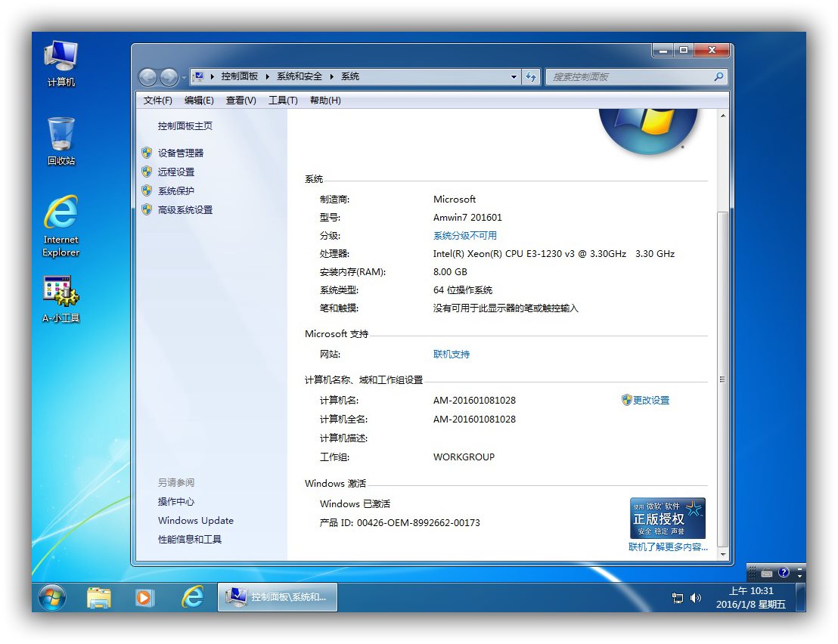
Task: Open 远程设置 in the sidebar
Action: pyautogui.click(x=175, y=172)
